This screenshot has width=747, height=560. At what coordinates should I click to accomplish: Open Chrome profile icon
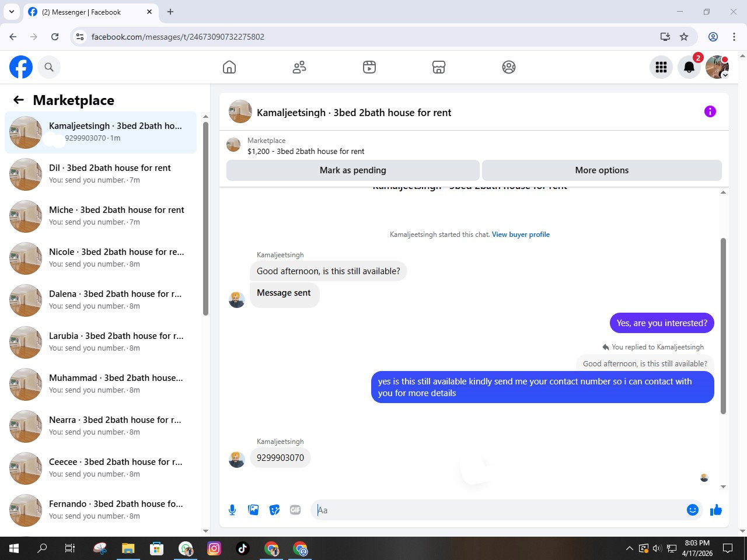point(713,37)
